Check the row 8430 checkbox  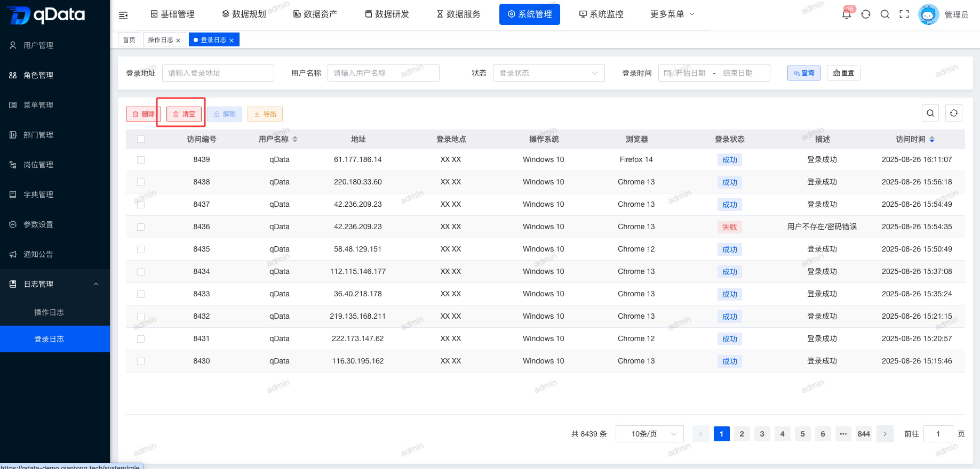pyautogui.click(x=141, y=361)
